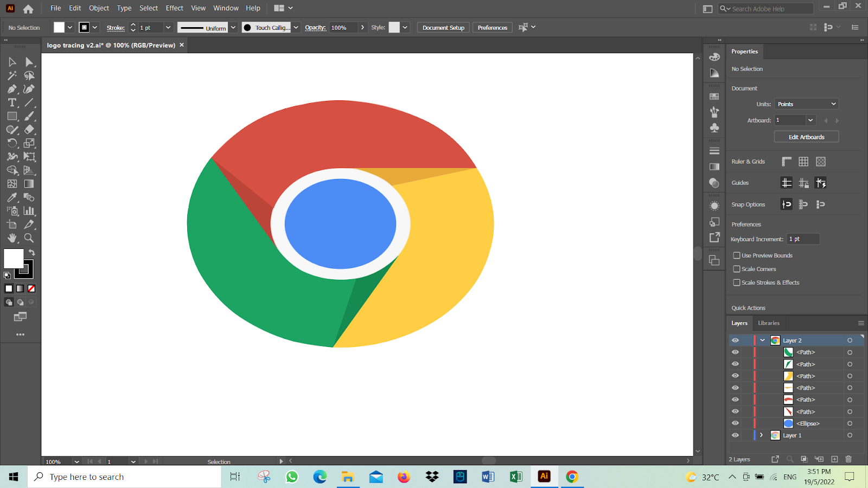Swap fill and stroke colors
Viewport: 868px width, 488px height.
point(31,253)
